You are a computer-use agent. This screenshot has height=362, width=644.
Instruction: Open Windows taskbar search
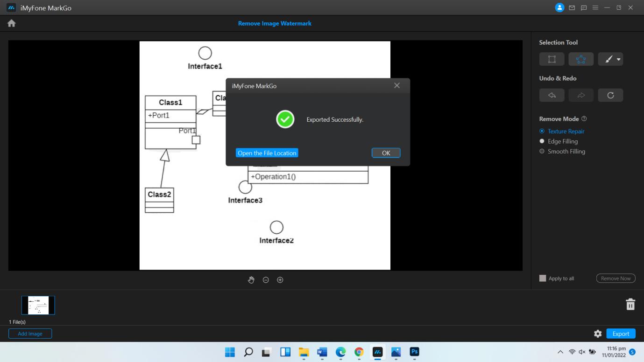pos(248,352)
